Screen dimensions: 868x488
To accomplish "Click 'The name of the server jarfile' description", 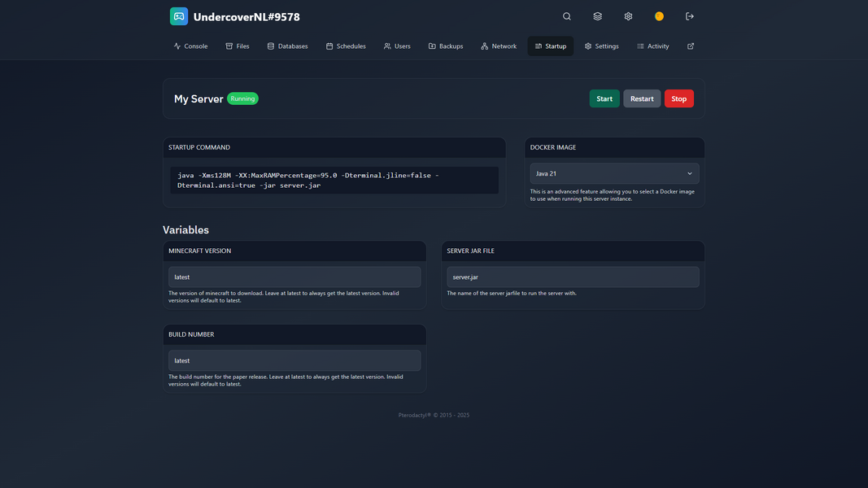I will point(512,294).
